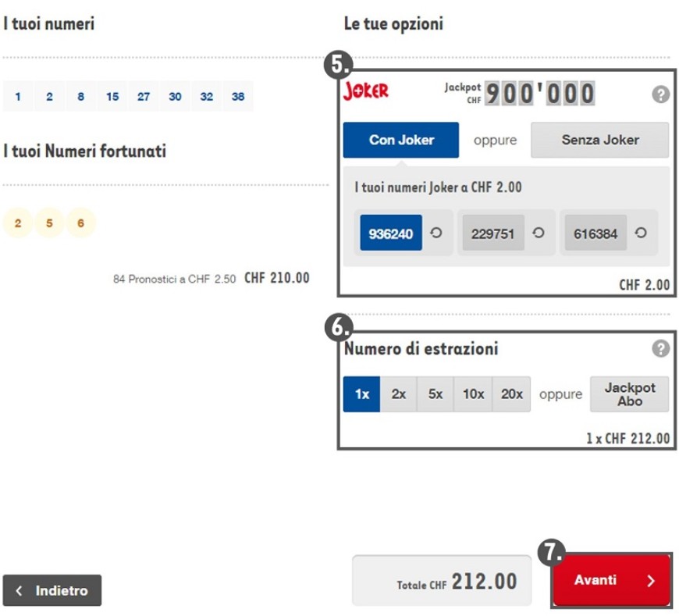Click refresh icon beside 616384
The width and height of the screenshot is (679, 616).
click(x=641, y=233)
